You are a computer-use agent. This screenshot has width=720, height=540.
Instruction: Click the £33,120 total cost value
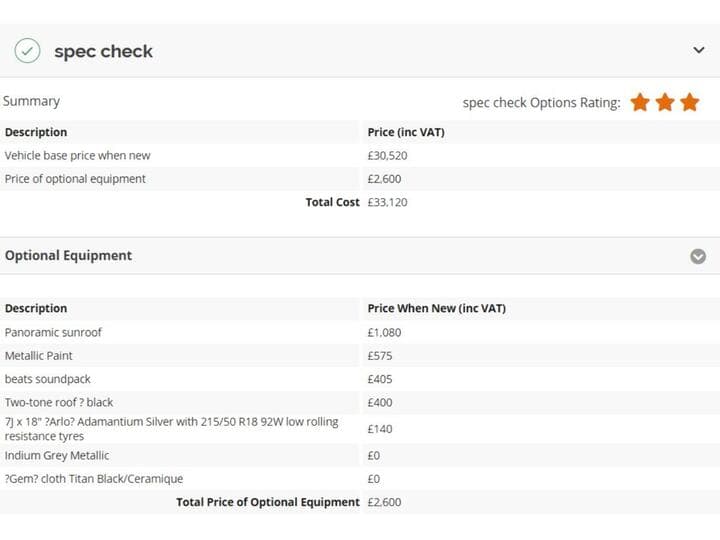click(x=387, y=202)
